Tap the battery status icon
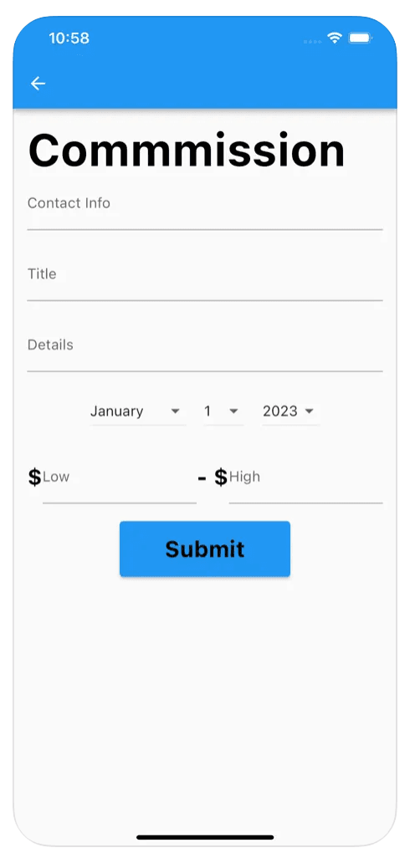Image resolution: width=415 pixels, height=868 pixels. tap(360, 38)
